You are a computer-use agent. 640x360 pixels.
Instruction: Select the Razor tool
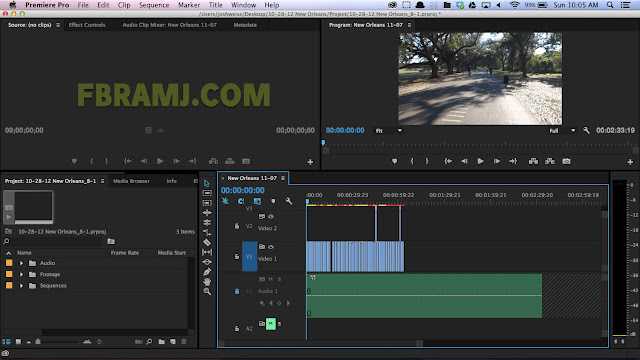coord(207,242)
